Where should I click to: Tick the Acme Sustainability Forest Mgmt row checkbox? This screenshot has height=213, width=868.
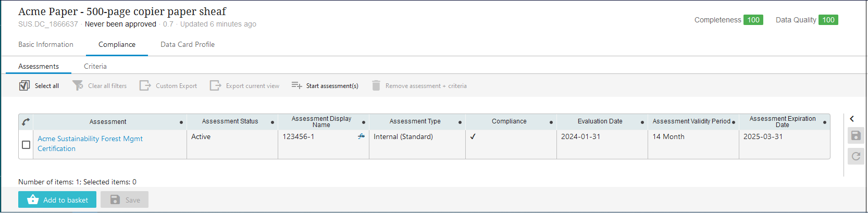coord(26,145)
